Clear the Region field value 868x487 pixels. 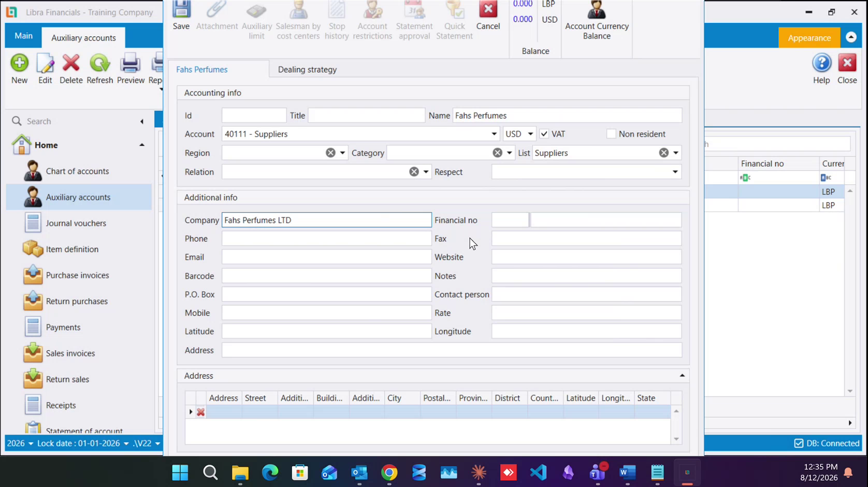click(330, 153)
